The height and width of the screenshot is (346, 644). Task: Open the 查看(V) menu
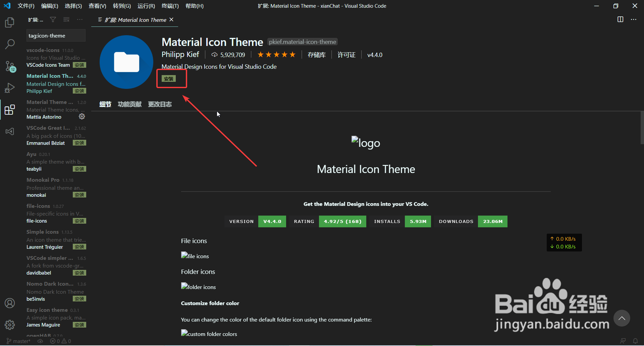[x=97, y=6]
